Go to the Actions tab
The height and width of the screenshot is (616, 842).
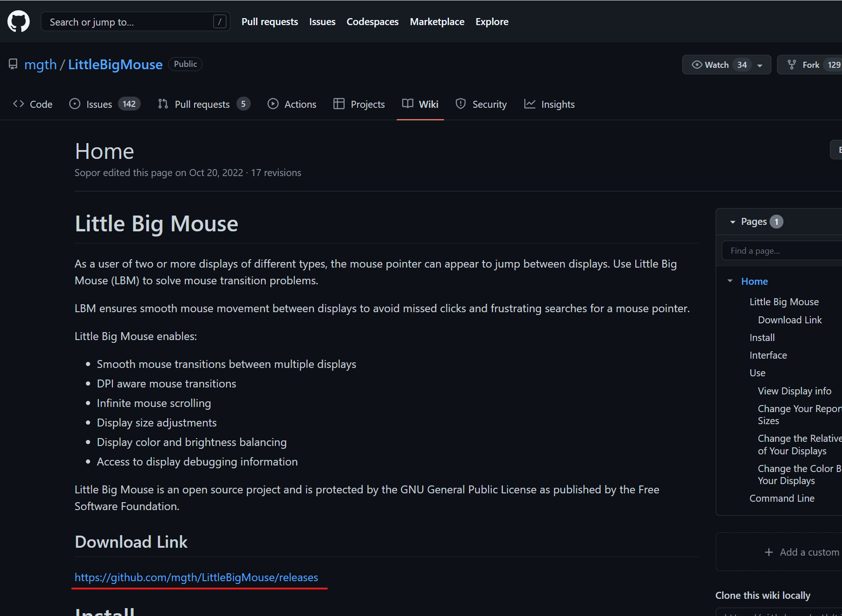[x=292, y=104]
